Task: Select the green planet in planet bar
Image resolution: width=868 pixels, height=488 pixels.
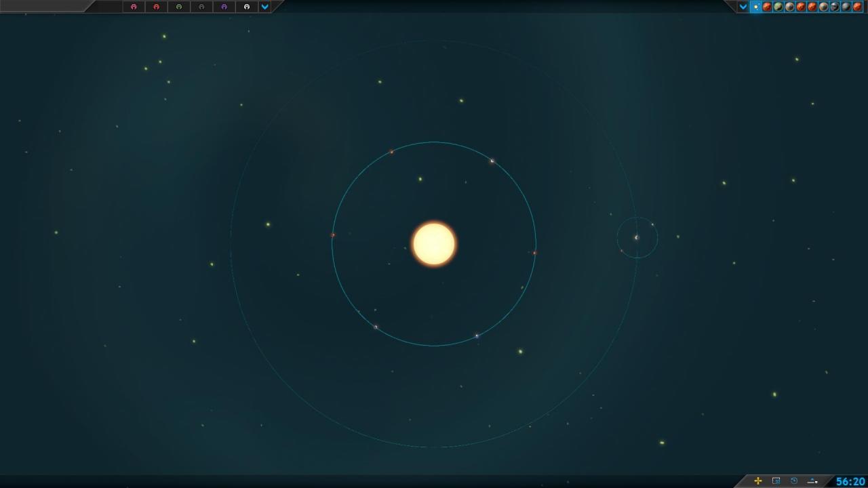Action: (x=778, y=7)
